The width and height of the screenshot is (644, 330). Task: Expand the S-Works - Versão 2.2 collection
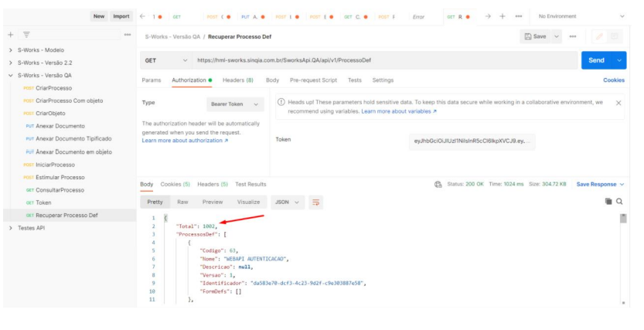[11, 63]
